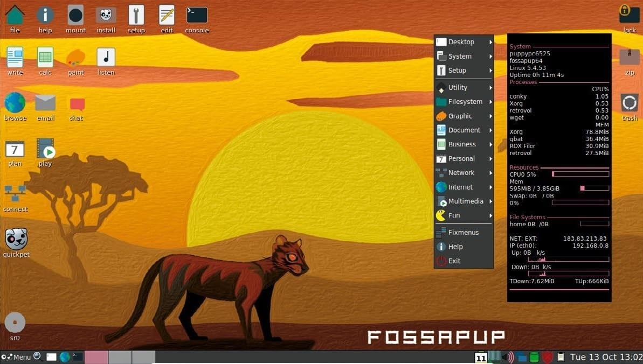Image resolution: width=643 pixels, height=364 pixels.
Task: Expand the Personal submenu
Action: [x=464, y=159]
